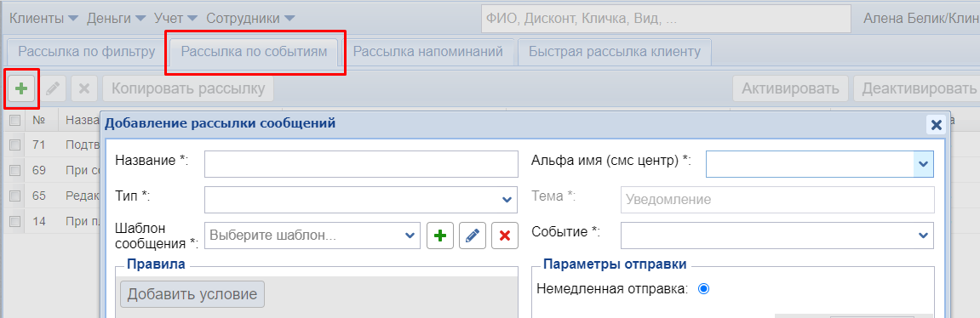Screen dimensions: 980x318
Task: Click the Активировать button
Action: 790,88
